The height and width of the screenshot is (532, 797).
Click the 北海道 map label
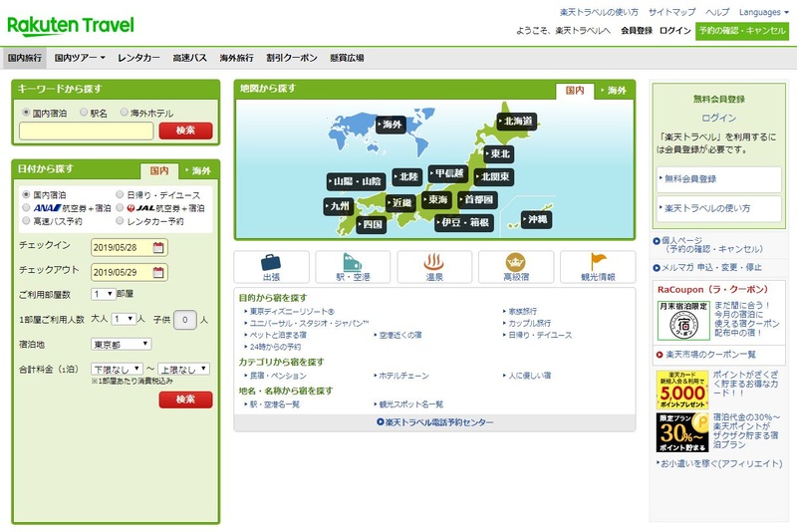tap(516, 121)
